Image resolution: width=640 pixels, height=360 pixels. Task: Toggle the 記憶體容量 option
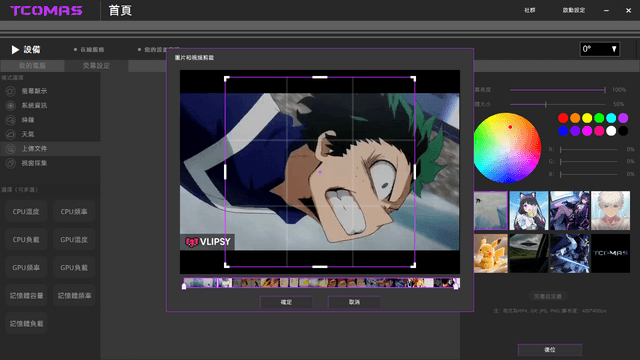click(x=26, y=296)
